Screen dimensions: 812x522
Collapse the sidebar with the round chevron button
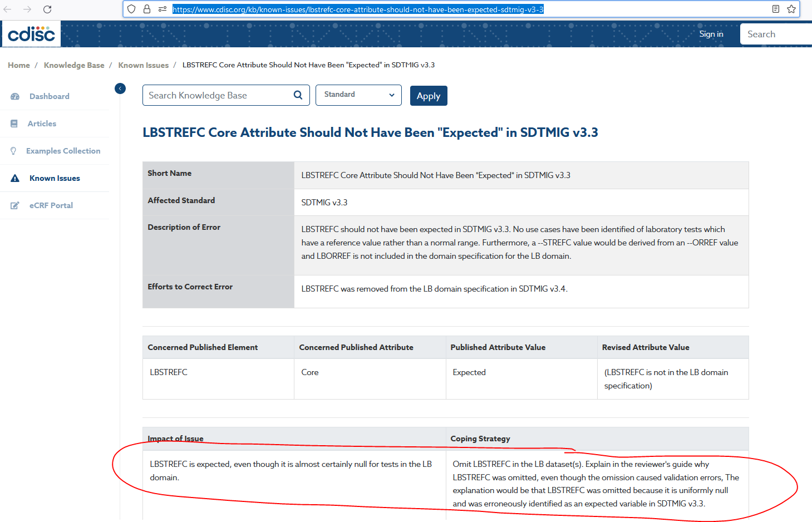click(x=120, y=88)
